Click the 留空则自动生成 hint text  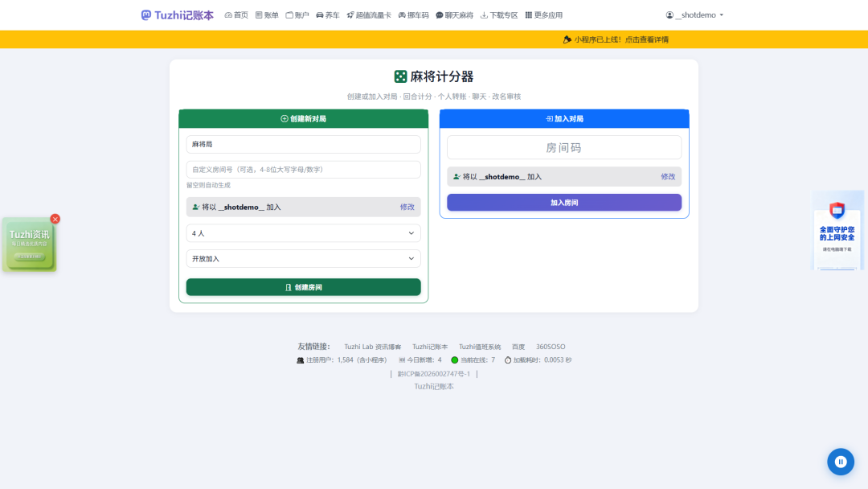208,185
